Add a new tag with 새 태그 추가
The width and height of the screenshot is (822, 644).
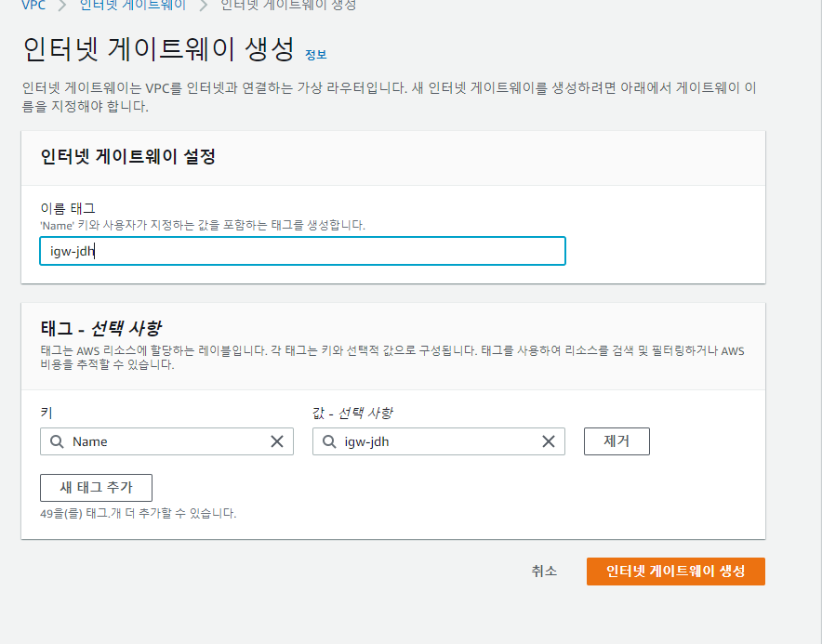96,488
